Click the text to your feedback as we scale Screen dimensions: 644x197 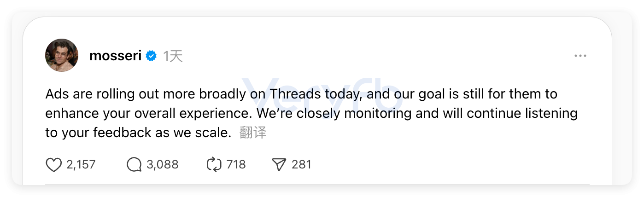138,133
